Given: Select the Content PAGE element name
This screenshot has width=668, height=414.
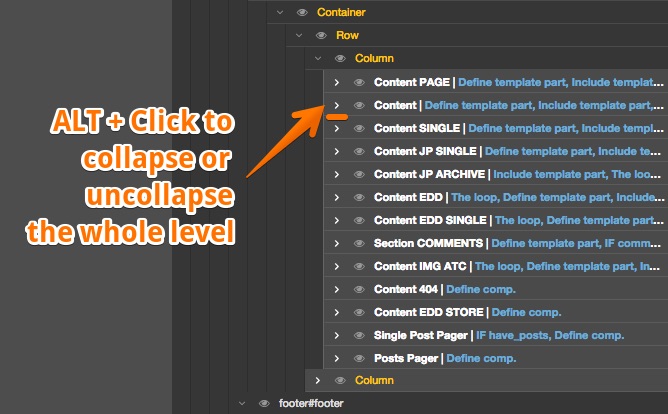Looking at the screenshot, I should (x=412, y=82).
